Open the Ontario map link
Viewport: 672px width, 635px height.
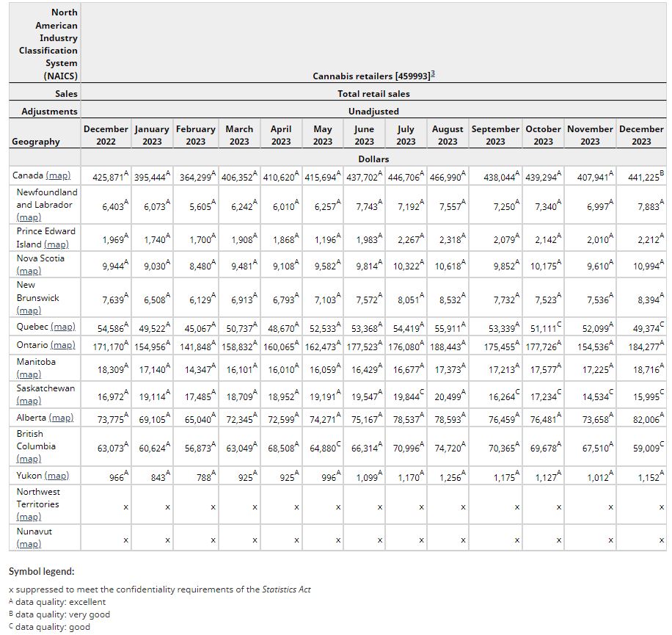[62, 345]
